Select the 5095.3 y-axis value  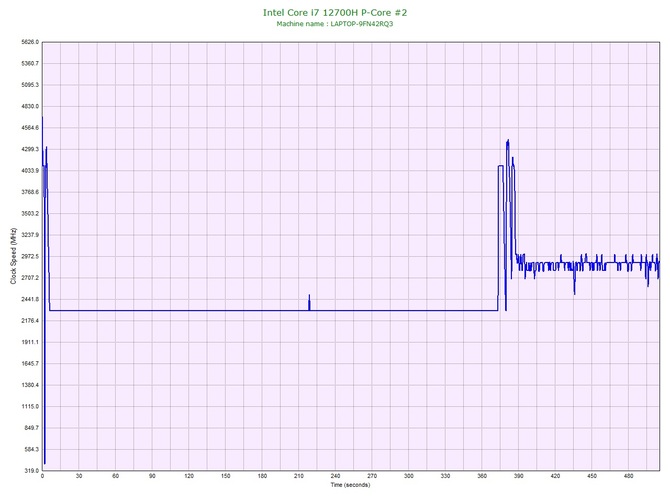[30, 85]
